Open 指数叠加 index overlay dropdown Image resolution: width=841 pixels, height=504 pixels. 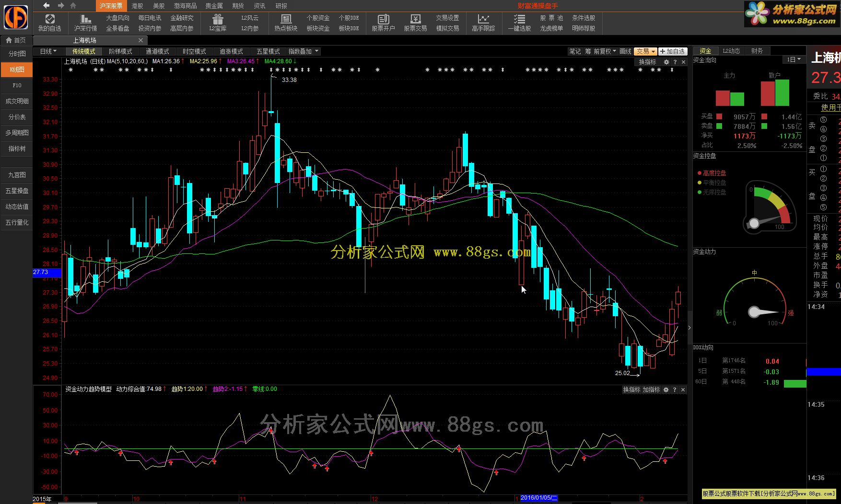(304, 51)
